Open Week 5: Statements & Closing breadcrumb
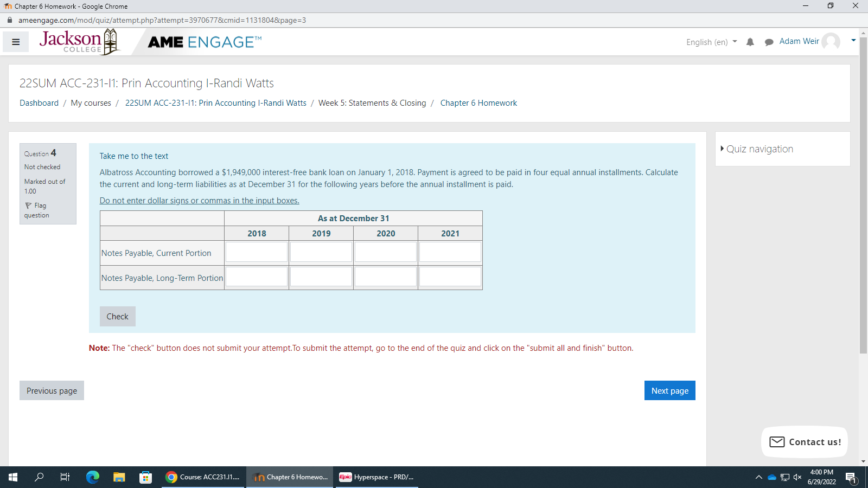 [372, 103]
